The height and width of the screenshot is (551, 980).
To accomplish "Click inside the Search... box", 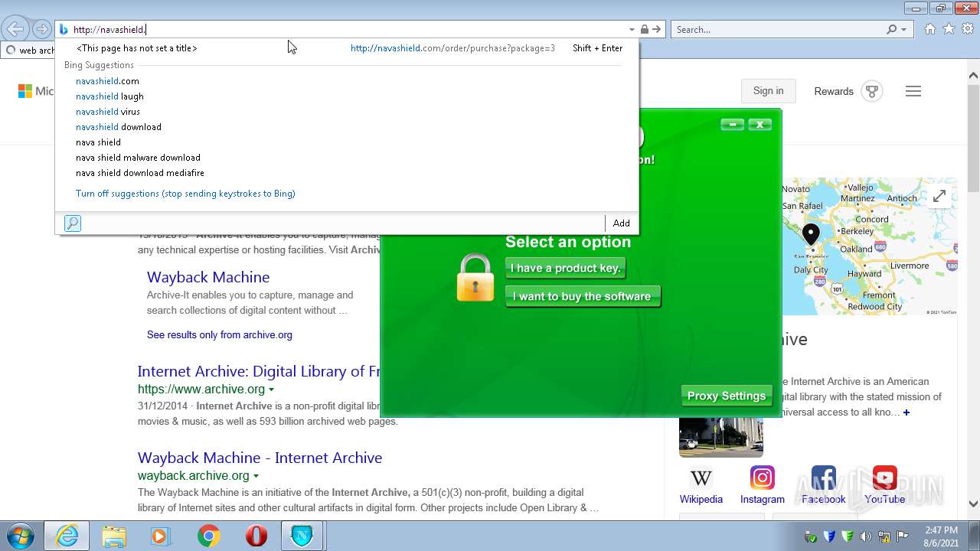I will (777, 30).
